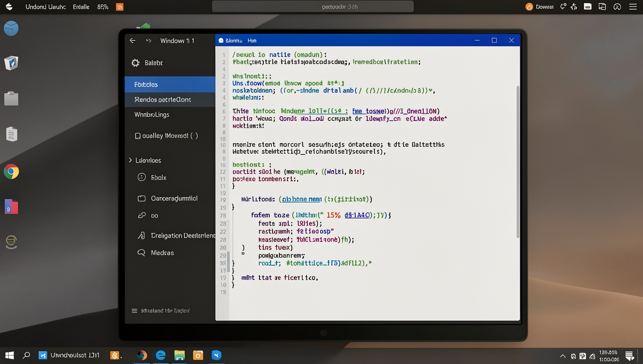Click the search field in the top bar

click(313, 6)
